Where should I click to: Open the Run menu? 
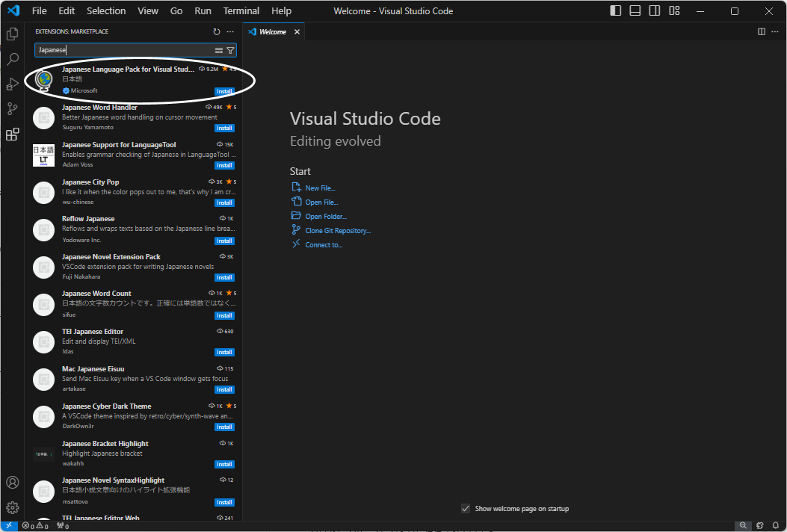pos(203,10)
